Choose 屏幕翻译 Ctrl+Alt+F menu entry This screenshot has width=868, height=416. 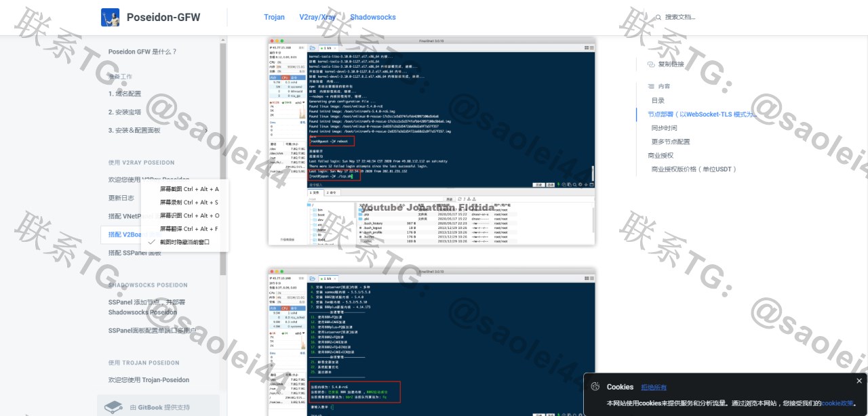189,229
